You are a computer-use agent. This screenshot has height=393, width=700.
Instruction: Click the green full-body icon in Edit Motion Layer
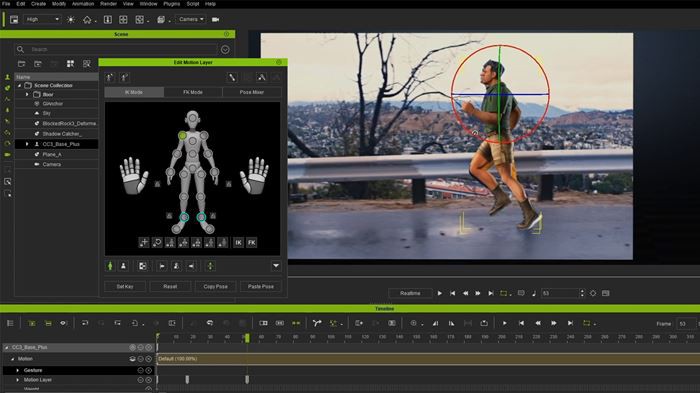coord(110,266)
